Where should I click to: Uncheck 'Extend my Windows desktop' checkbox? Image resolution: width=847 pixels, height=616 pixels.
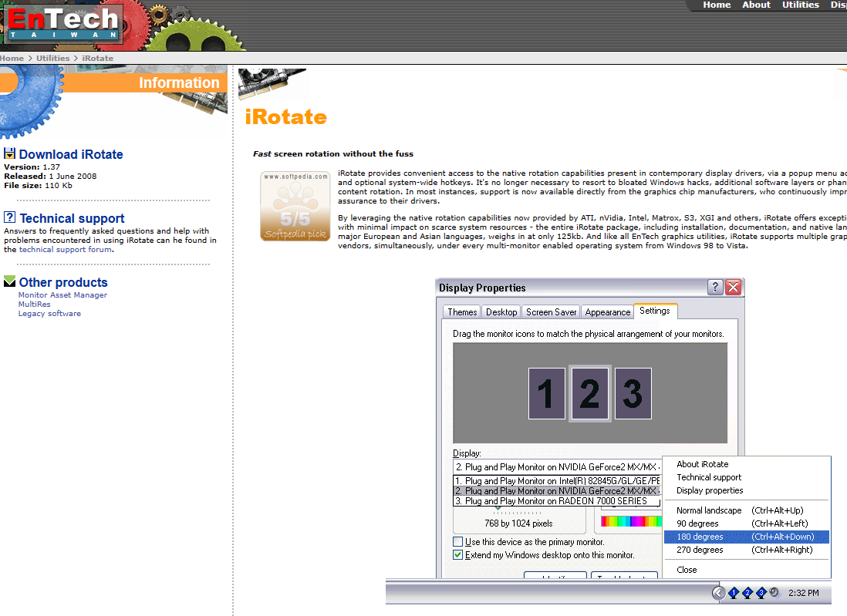(x=458, y=555)
